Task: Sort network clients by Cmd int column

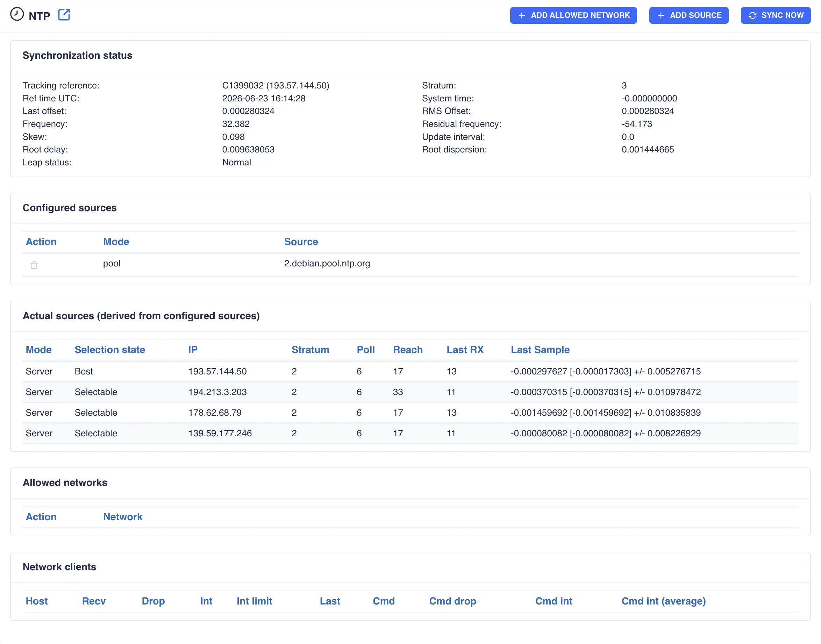Action: [554, 601]
